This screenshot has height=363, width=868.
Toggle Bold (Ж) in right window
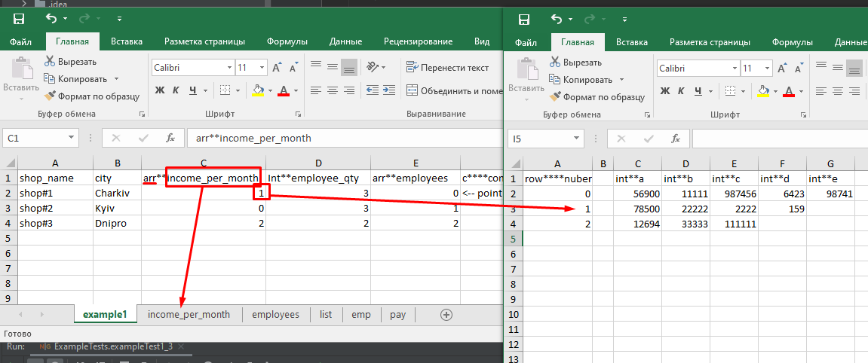[665, 90]
